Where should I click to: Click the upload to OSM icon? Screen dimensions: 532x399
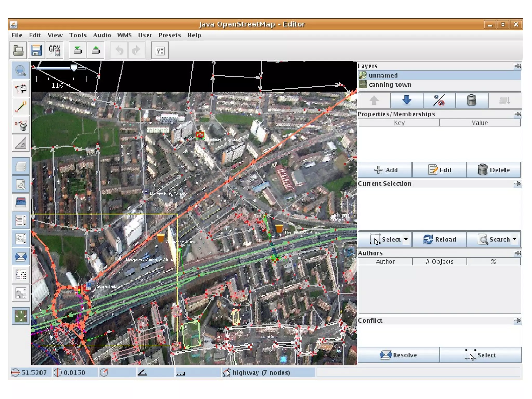[96, 50]
